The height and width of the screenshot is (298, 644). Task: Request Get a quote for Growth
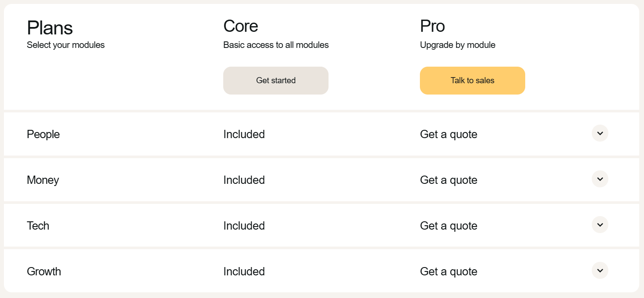tap(448, 271)
